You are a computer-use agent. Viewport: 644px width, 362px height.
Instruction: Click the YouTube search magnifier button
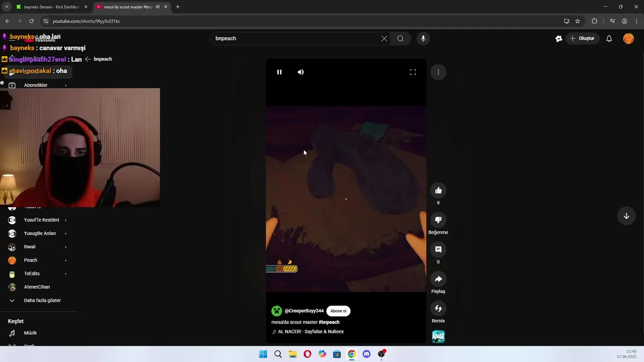point(400,38)
